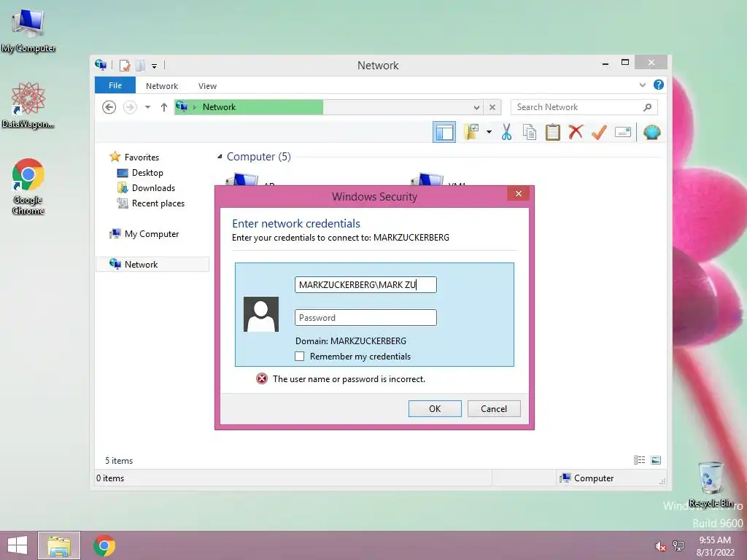Select Downloads under Favorites
747x560 pixels.
point(153,187)
